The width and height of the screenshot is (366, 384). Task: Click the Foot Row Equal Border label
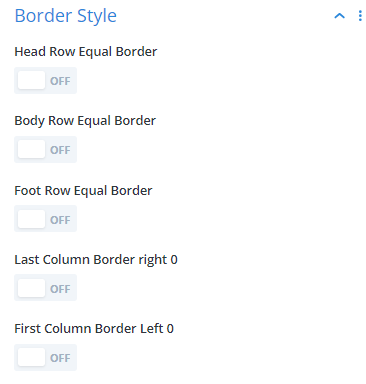point(83,191)
